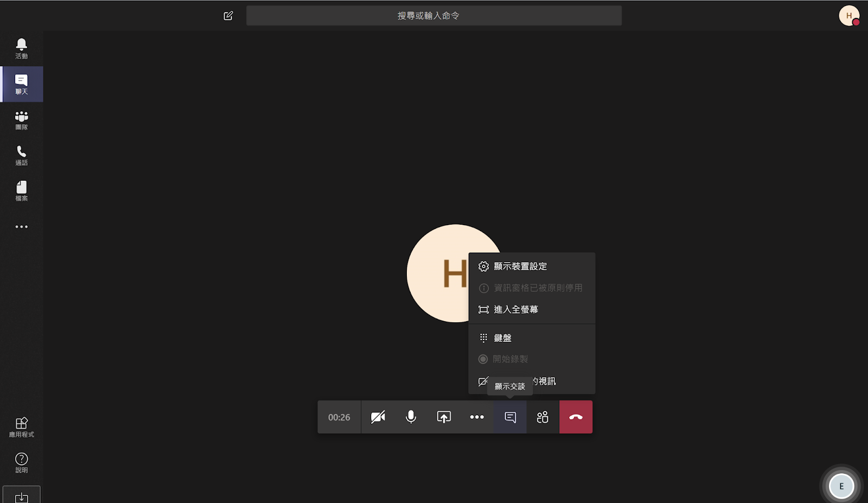Open the share screen tray
This screenshot has height=503, width=868.
point(444,417)
